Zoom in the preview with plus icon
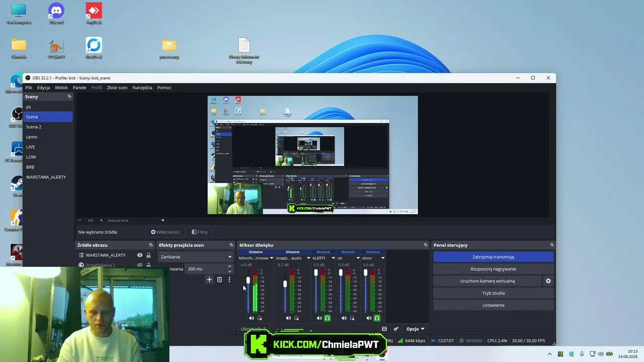Viewport: 644px width, 362px height. [101, 220]
